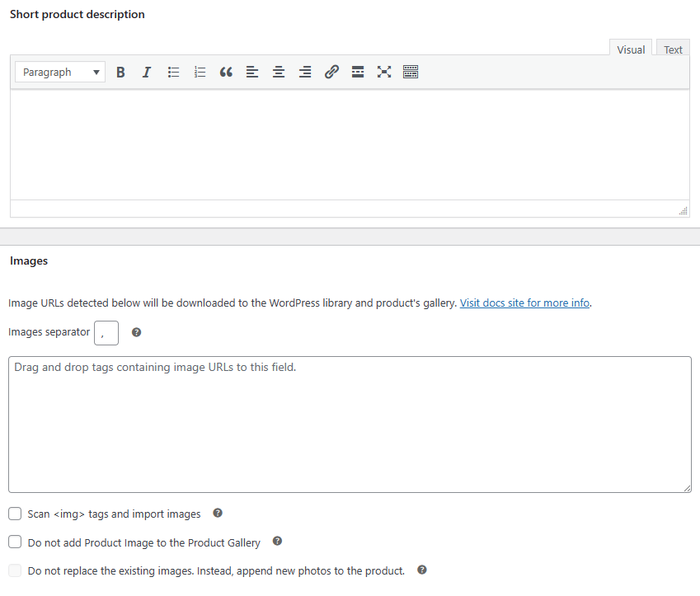Check Do not add Product Image to Gallery
This screenshot has width=700, height=596.
coord(15,542)
